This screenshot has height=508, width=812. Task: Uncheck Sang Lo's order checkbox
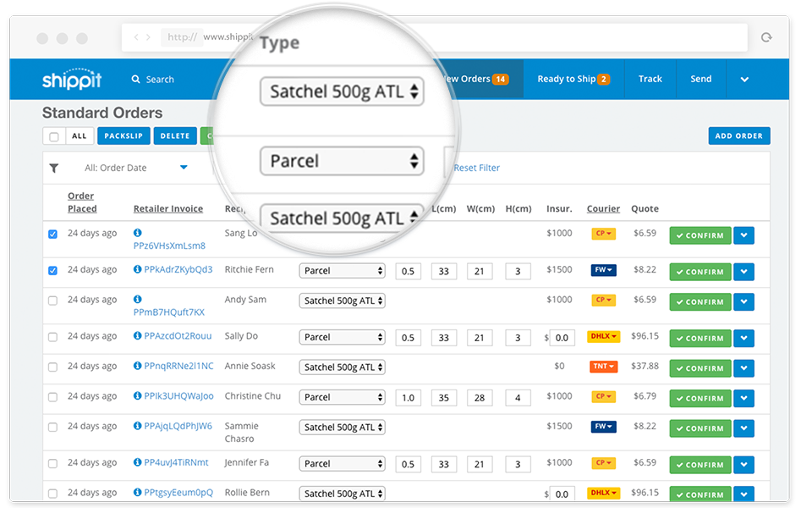[x=53, y=235]
